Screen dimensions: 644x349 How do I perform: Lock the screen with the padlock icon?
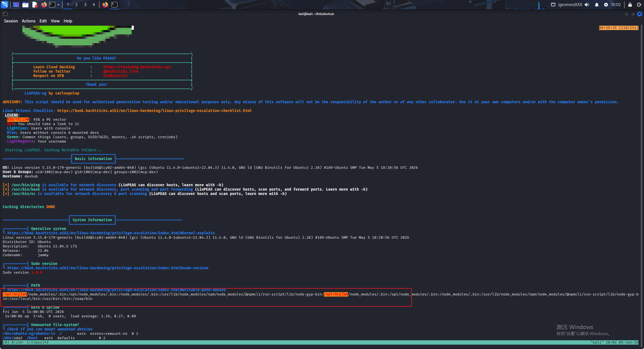pyautogui.click(x=630, y=5)
